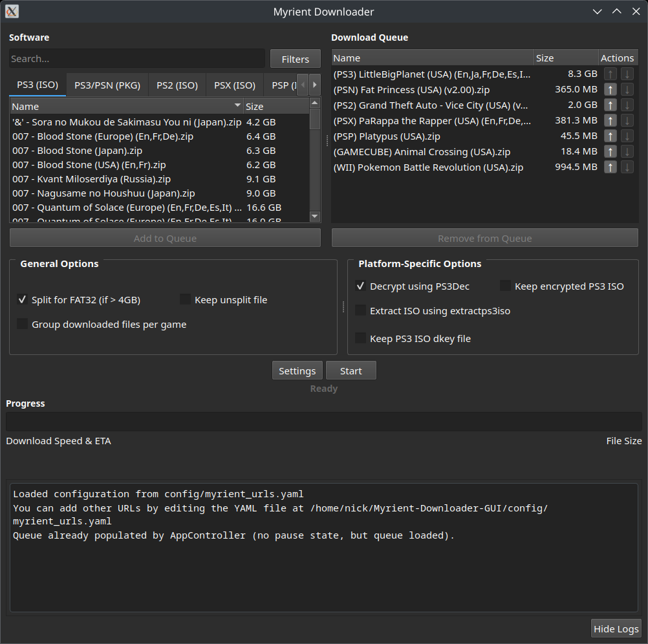
Task: Click the X11 app icon in title bar
Action: 12,12
